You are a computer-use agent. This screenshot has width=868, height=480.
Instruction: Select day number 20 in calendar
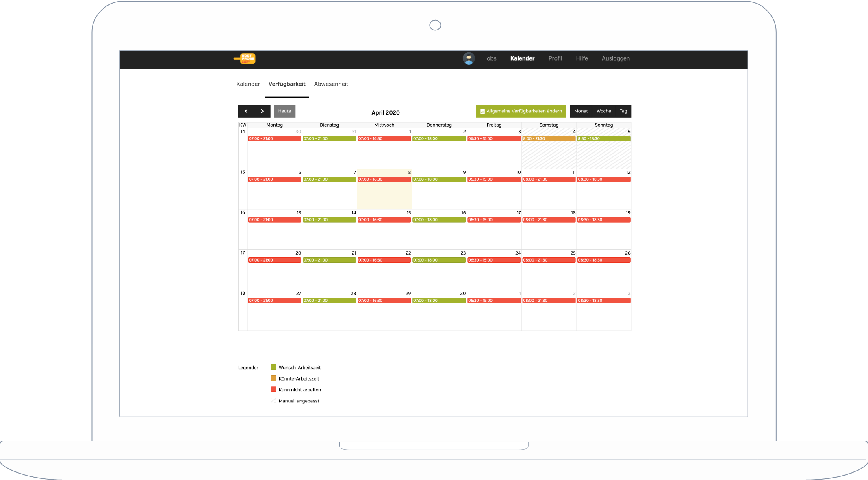(298, 253)
